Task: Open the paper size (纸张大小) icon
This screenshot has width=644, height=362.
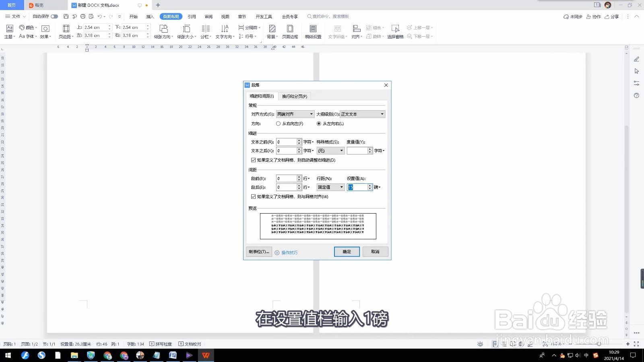Action: [186, 29]
